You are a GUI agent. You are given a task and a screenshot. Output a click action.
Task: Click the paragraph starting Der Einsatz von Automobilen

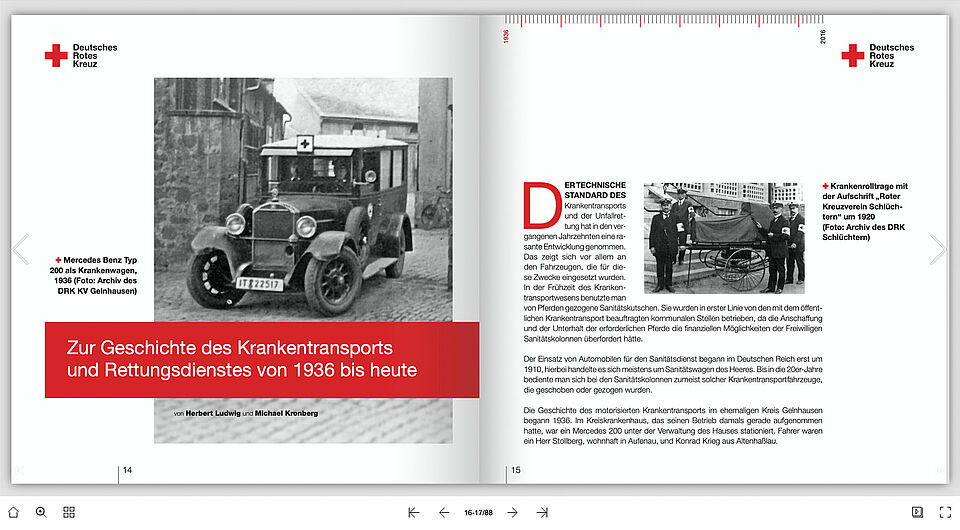tap(673, 375)
